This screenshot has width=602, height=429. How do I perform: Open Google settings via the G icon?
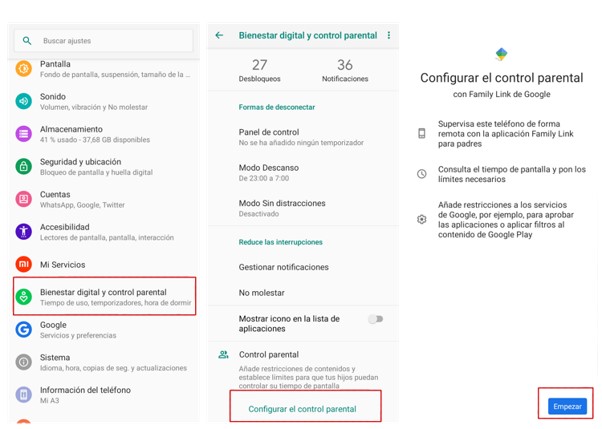[23, 330]
